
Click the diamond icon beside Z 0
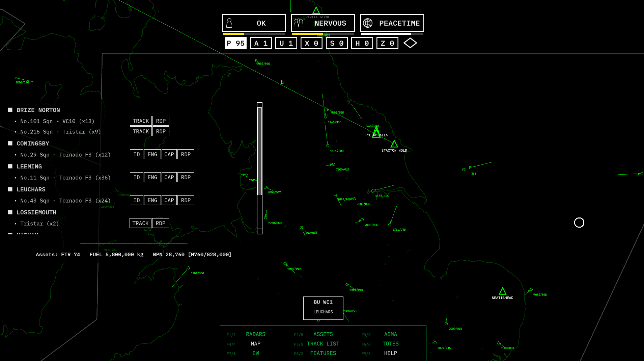click(x=410, y=43)
